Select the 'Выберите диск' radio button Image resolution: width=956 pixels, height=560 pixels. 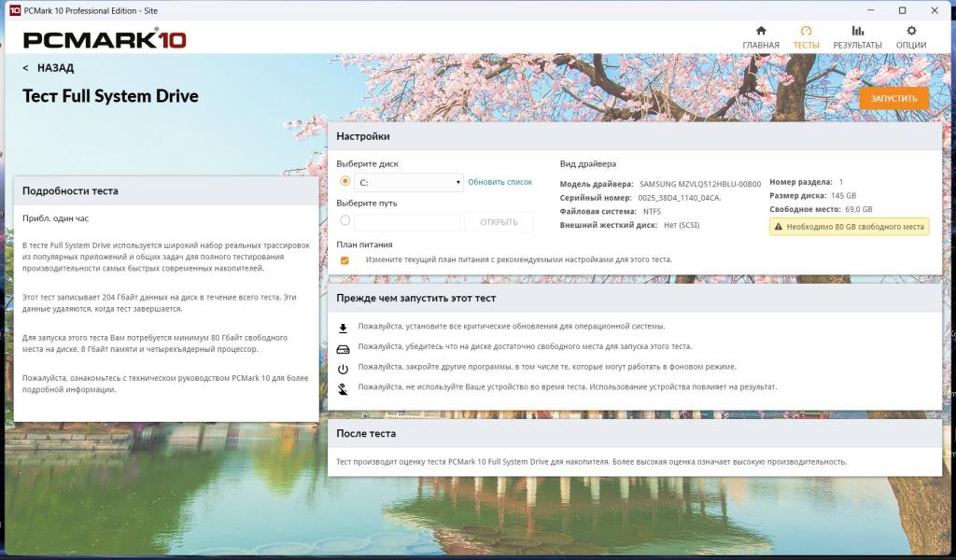coord(345,182)
